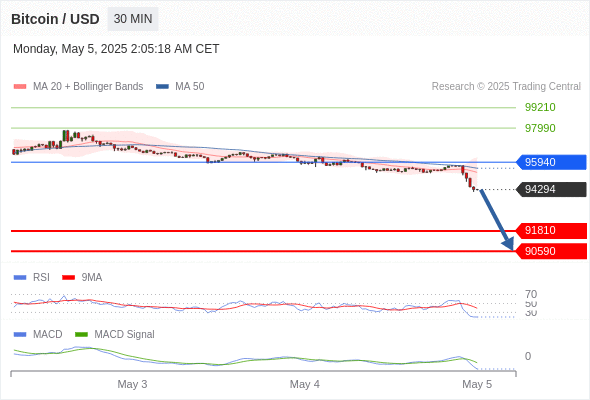Viewport: 590px width, 400px height.
Task: Select the 94294 current price tag
Action: pyautogui.click(x=551, y=189)
